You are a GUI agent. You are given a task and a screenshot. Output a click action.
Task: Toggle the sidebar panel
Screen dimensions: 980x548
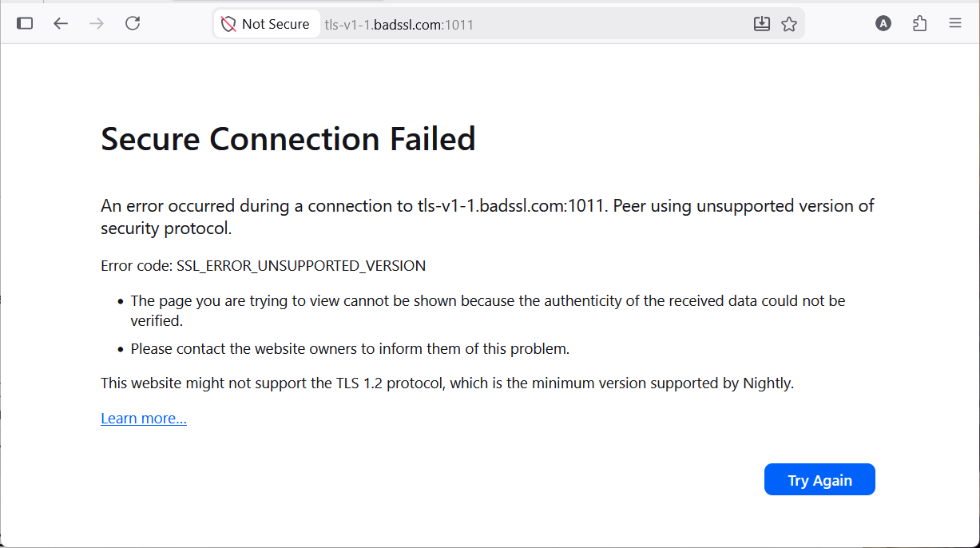click(25, 23)
